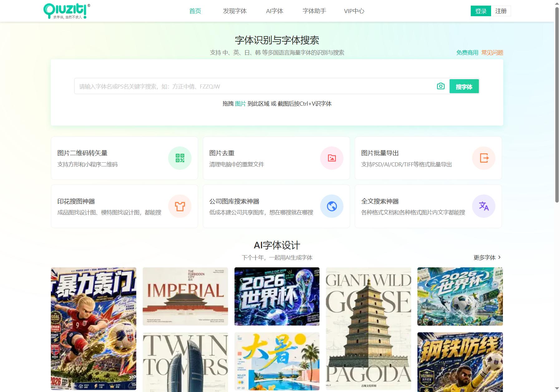Image resolution: width=560 pixels, height=392 pixels.
Task: Open the 大暑 summer pool thumbnail
Action: click(x=277, y=361)
